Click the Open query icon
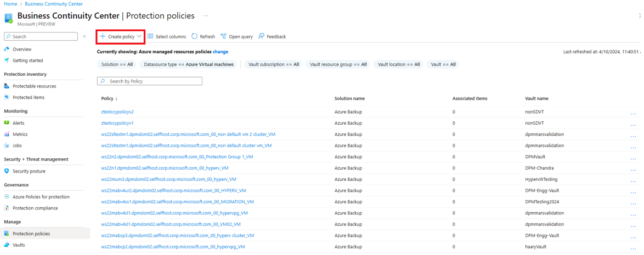Image resolution: width=644 pixels, height=255 pixels. coord(223,37)
